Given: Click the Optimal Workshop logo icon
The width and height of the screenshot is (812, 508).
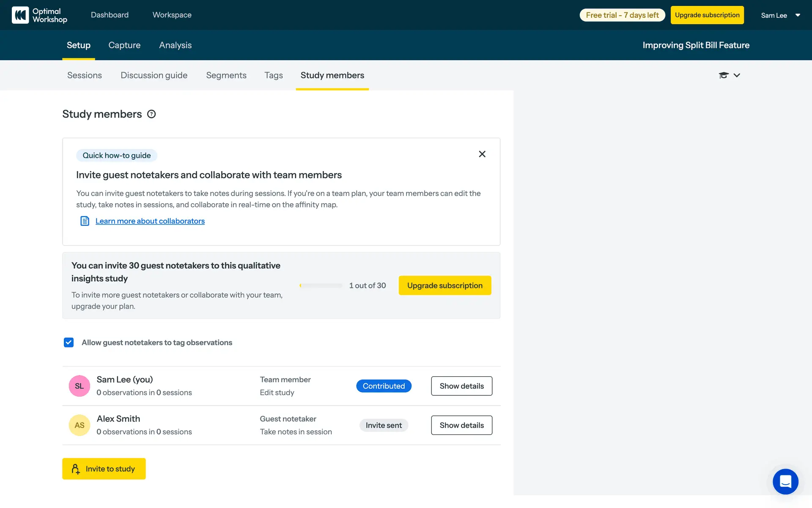Looking at the screenshot, I should [x=20, y=15].
